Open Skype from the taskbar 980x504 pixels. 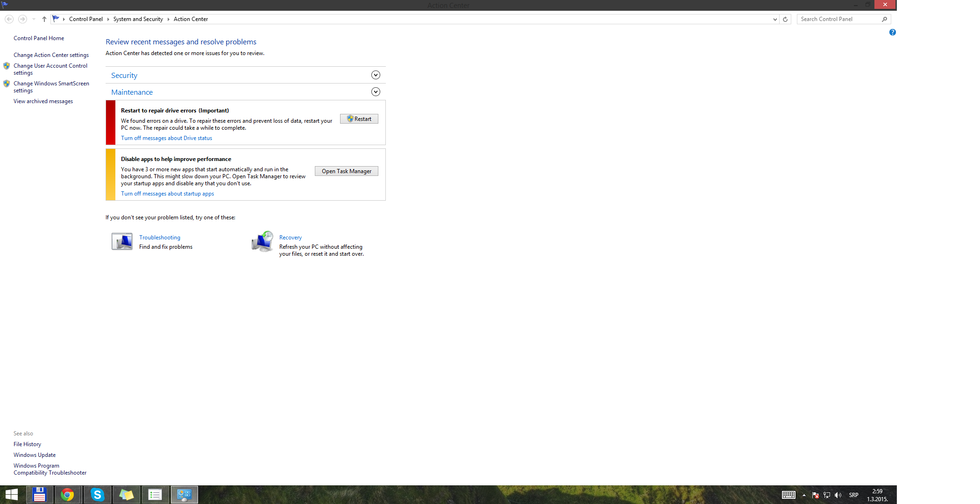[x=97, y=495]
